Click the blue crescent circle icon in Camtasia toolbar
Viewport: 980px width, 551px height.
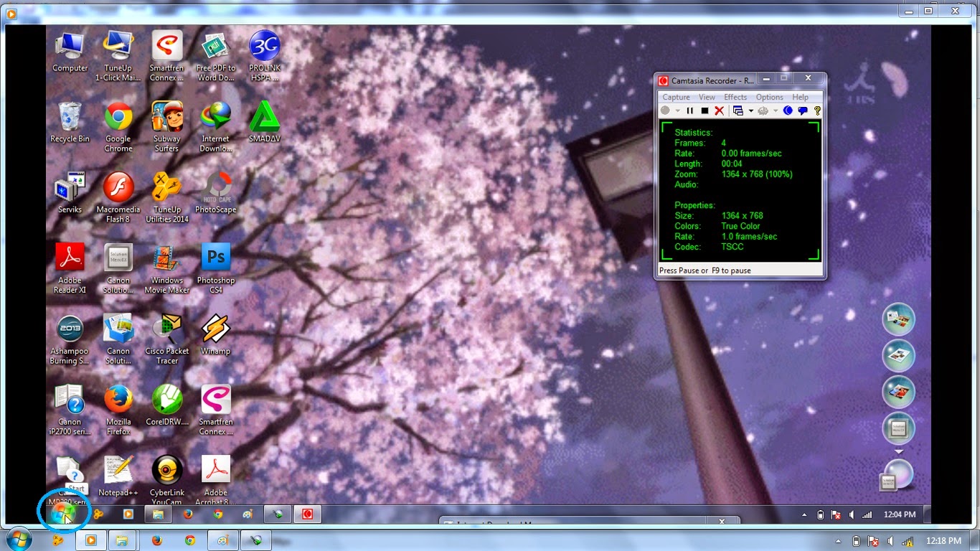coord(788,110)
